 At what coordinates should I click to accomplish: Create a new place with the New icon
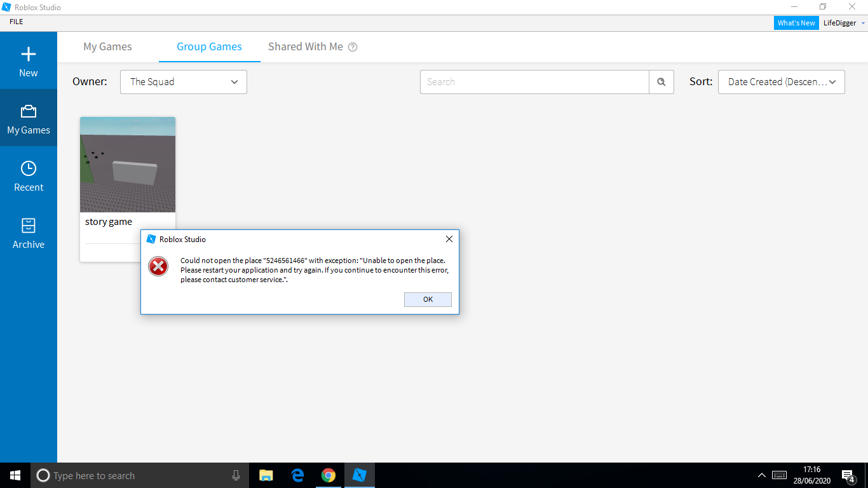[x=29, y=60]
